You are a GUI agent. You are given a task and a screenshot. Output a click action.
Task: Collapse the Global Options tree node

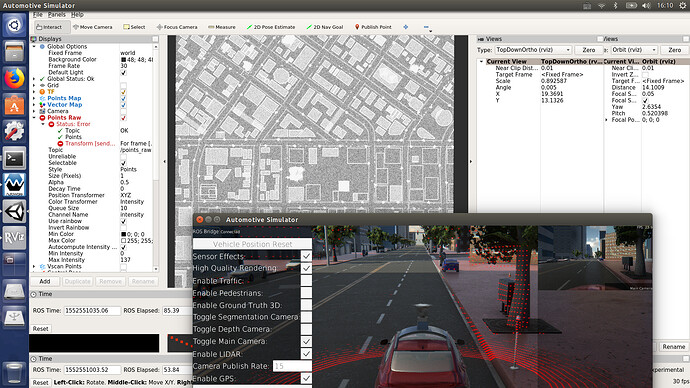(34, 46)
